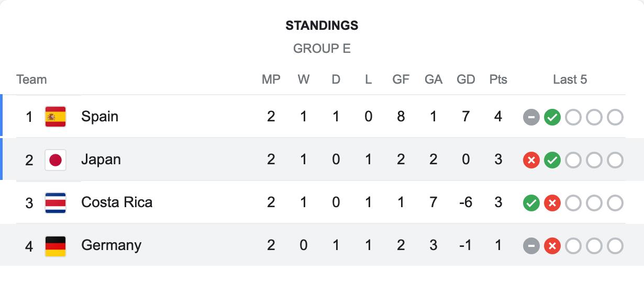Open the Spain team name link
This screenshot has width=644, height=283.
point(99,117)
